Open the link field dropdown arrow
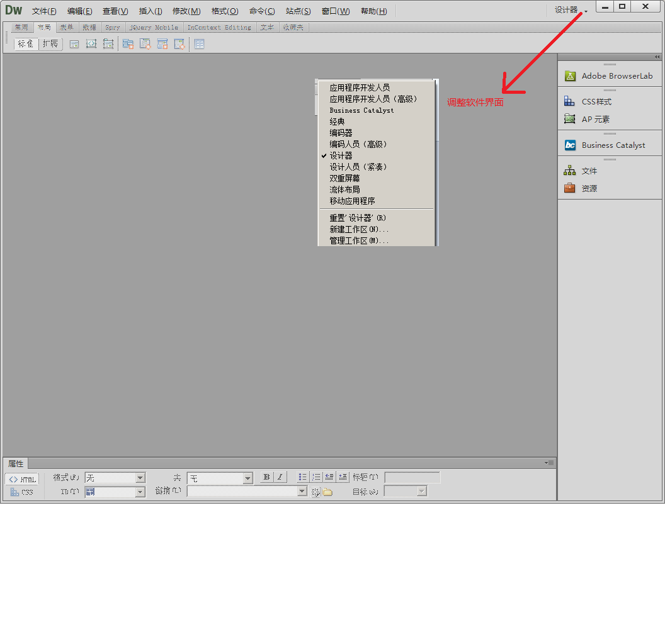Image resolution: width=665 pixels, height=644 pixels. click(x=302, y=492)
